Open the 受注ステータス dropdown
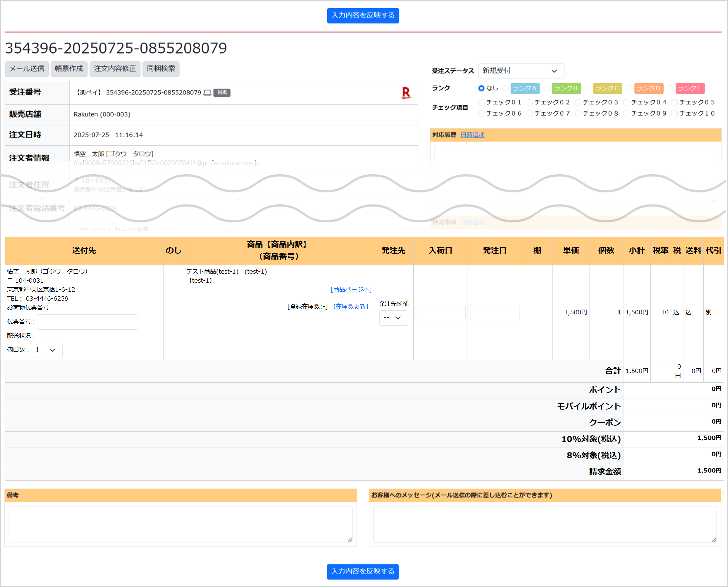Viewport: 728px width, 587px height. coord(521,71)
